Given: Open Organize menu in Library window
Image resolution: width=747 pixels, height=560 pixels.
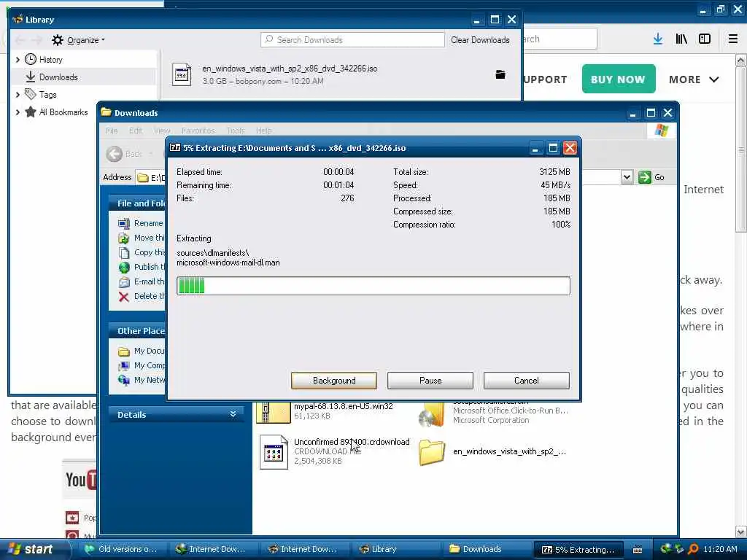Looking at the screenshot, I should (x=79, y=40).
